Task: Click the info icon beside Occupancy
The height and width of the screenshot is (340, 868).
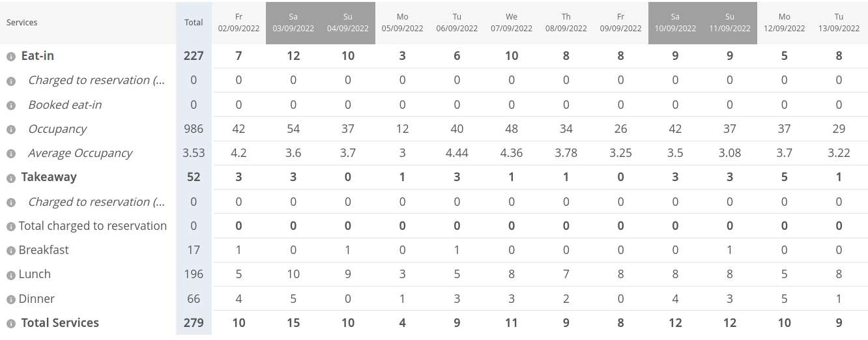Action: [11, 130]
